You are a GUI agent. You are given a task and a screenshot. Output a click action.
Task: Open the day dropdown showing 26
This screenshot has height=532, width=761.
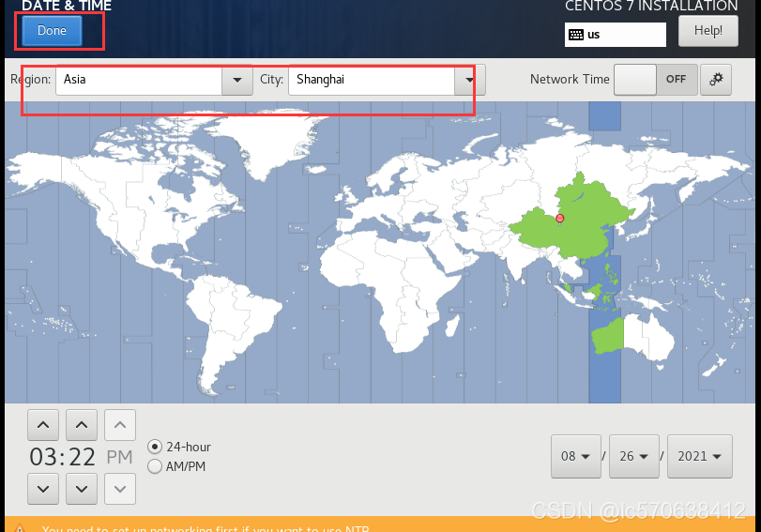633,456
